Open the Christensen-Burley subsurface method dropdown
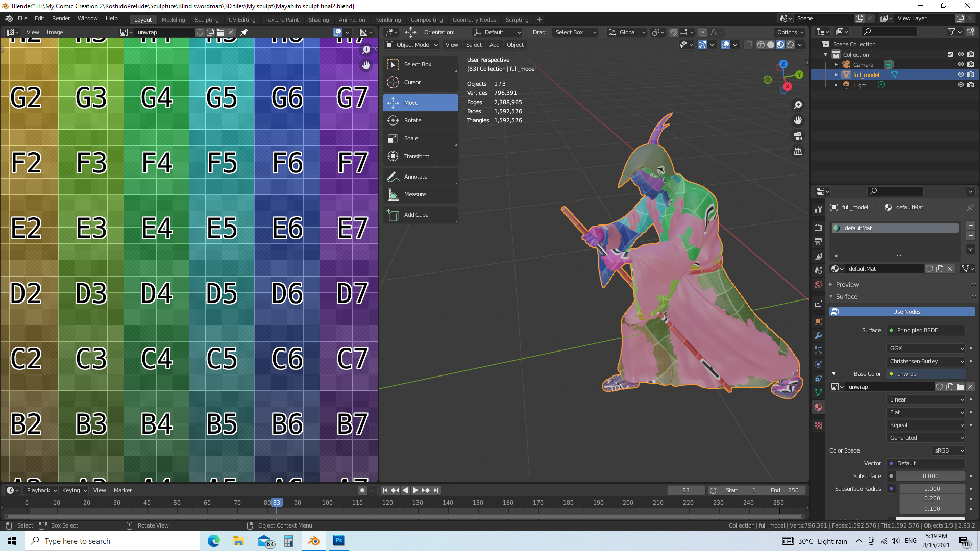Screen dimensions: 980x551 pos(926,361)
